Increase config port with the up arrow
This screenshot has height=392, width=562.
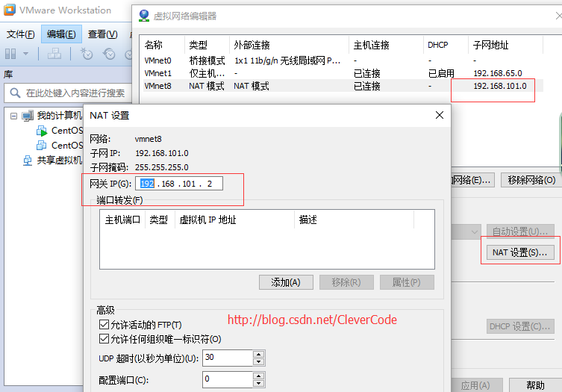click(x=259, y=376)
